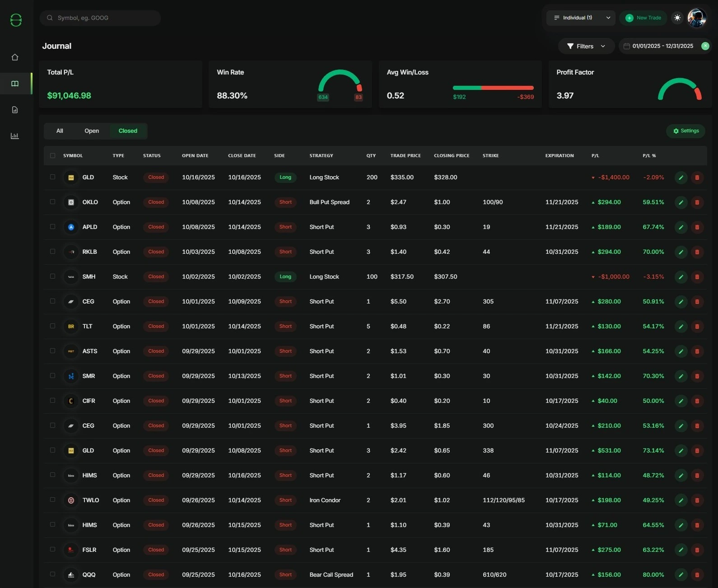Edit the GLD stock trade from 10/16/2025
The height and width of the screenshot is (588, 718).
click(x=681, y=177)
